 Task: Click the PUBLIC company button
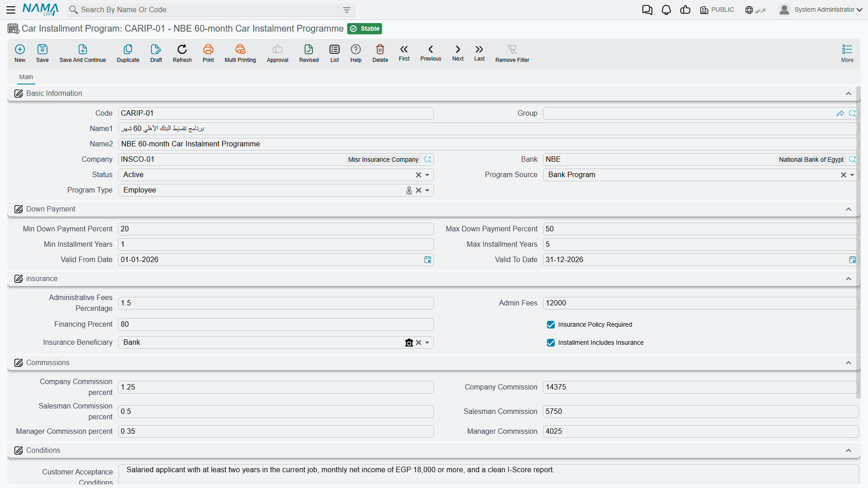(717, 10)
